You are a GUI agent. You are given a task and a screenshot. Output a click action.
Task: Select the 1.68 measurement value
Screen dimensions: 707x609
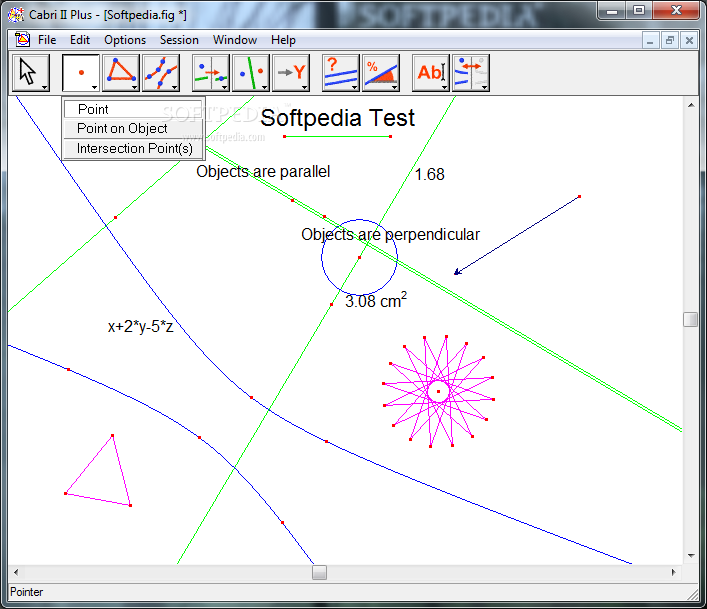click(x=429, y=174)
